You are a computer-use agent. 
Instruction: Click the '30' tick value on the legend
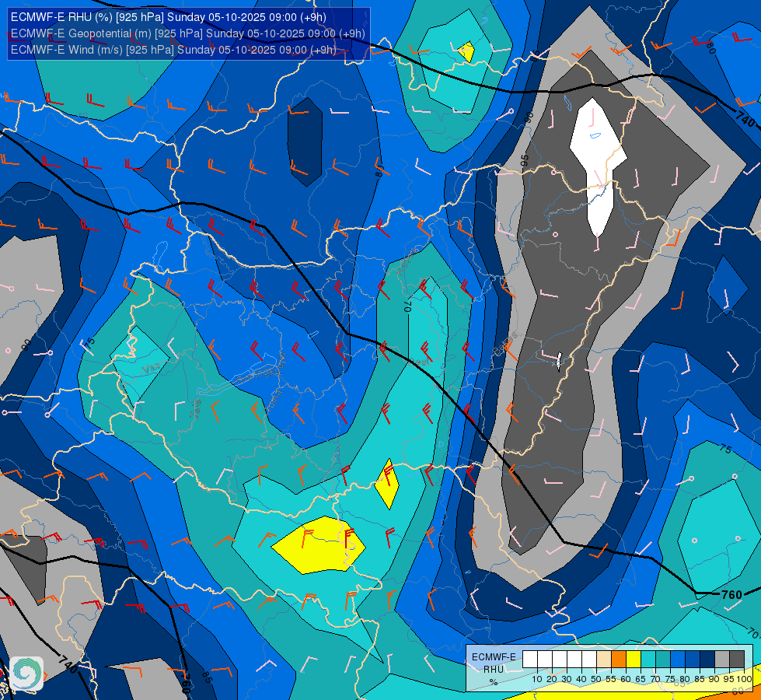[x=567, y=680]
